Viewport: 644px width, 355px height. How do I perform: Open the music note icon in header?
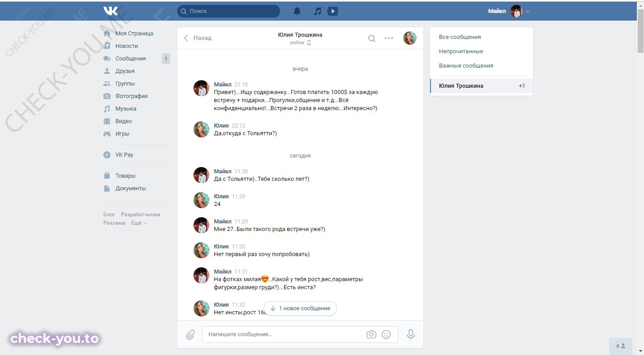pyautogui.click(x=317, y=11)
